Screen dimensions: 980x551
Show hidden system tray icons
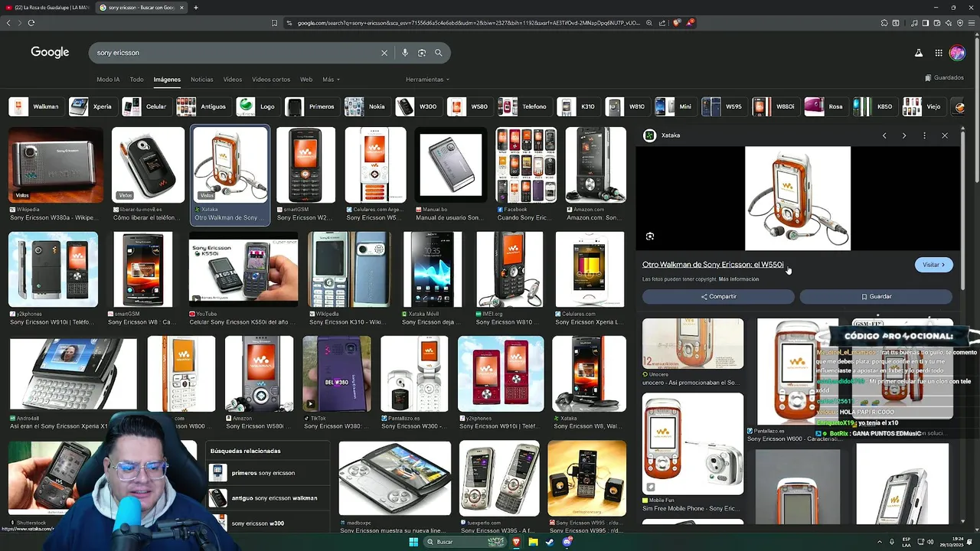(879, 542)
